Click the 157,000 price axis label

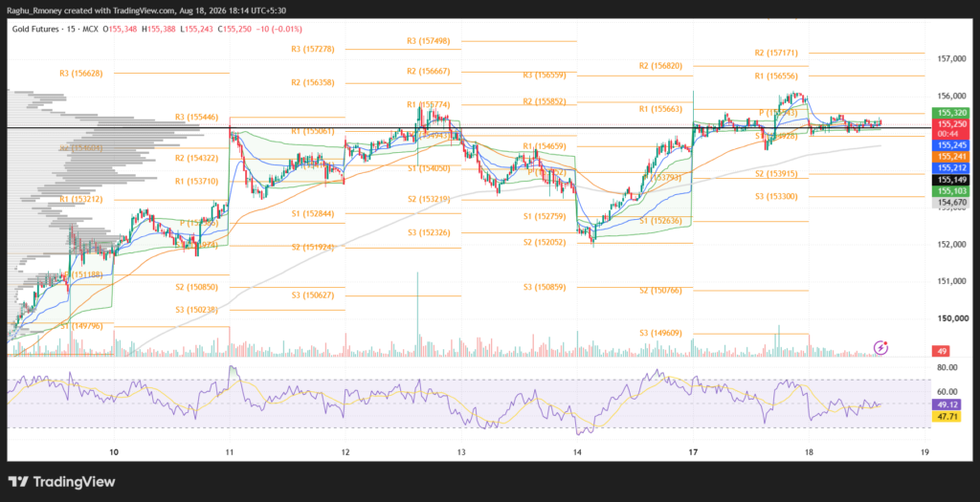click(952, 58)
